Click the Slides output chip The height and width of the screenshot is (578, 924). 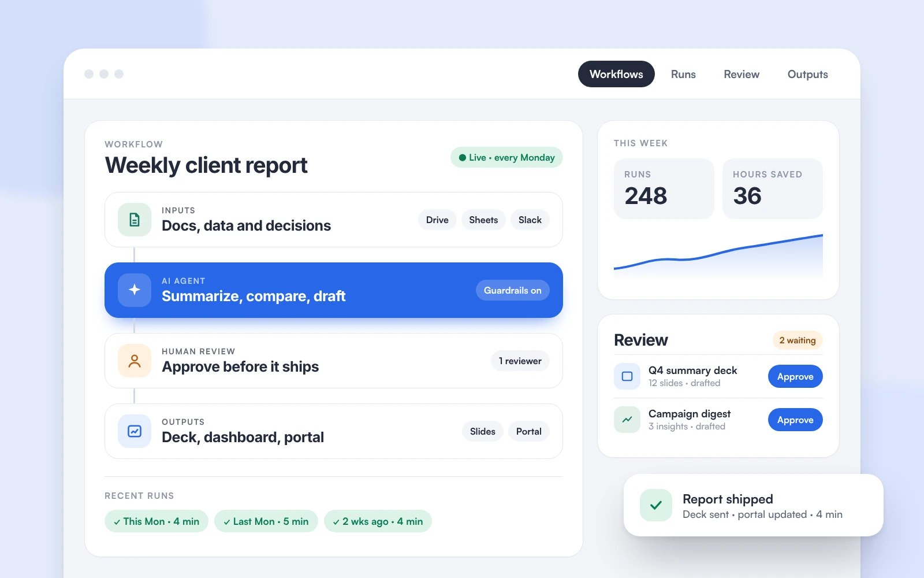tap(483, 431)
